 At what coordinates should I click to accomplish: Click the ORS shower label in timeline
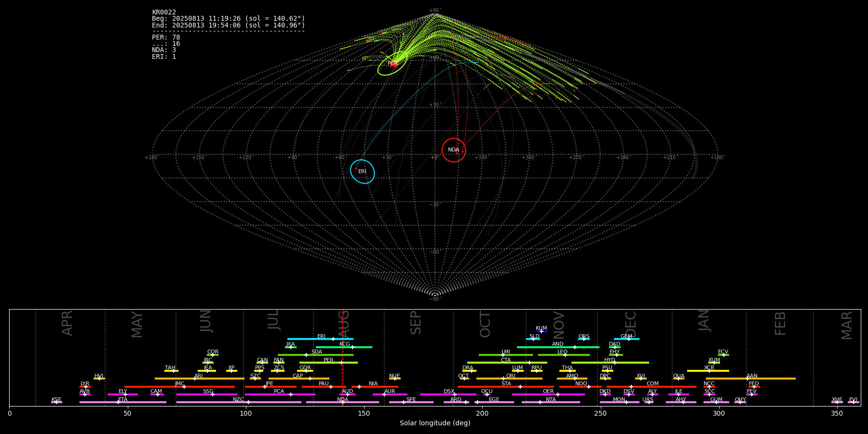click(x=584, y=336)
